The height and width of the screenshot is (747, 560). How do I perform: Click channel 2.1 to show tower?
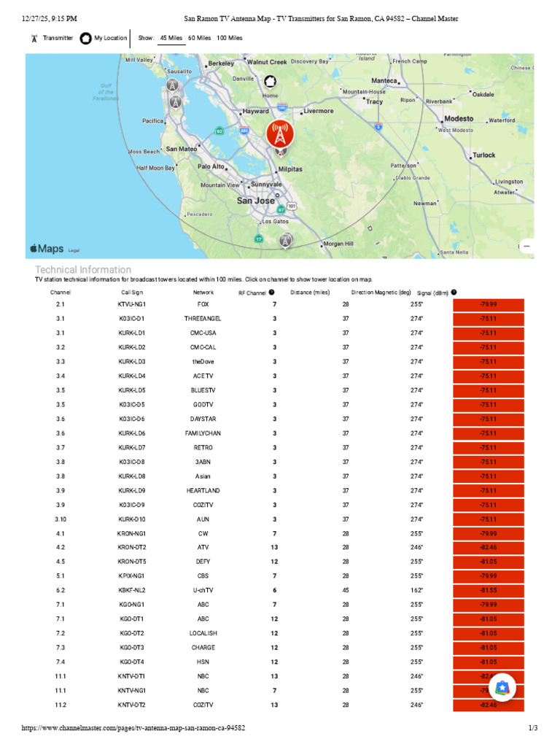61,304
